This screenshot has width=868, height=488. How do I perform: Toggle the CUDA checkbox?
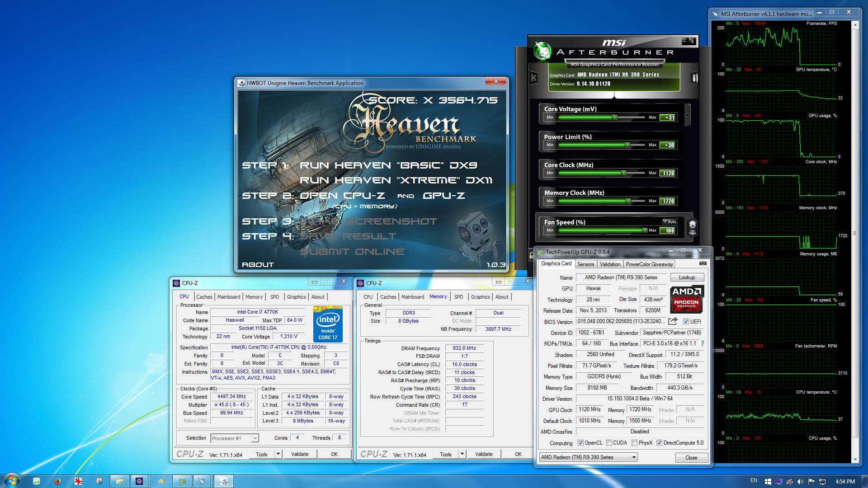tap(609, 443)
